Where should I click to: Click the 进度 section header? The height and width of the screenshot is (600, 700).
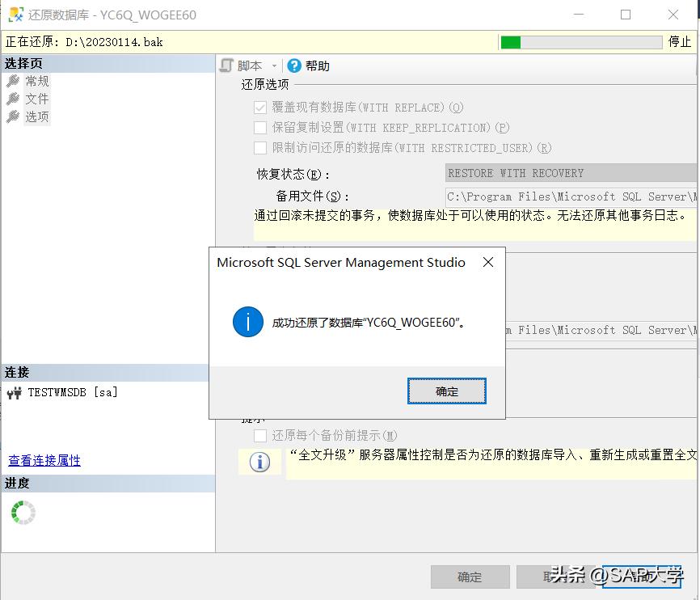pyautogui.click(x=108, y=484)
